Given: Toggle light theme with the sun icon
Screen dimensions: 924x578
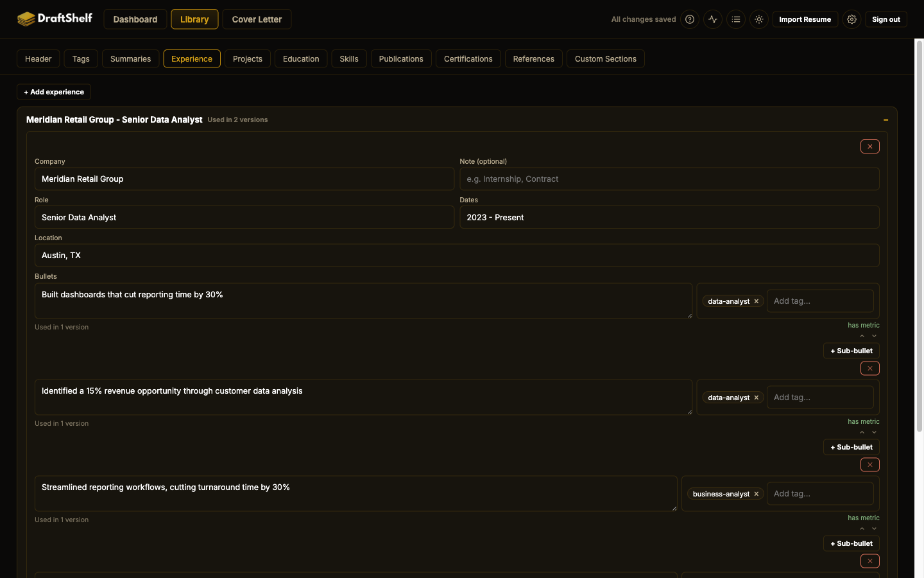Looking at the screenshot, I should pos(759,19).
